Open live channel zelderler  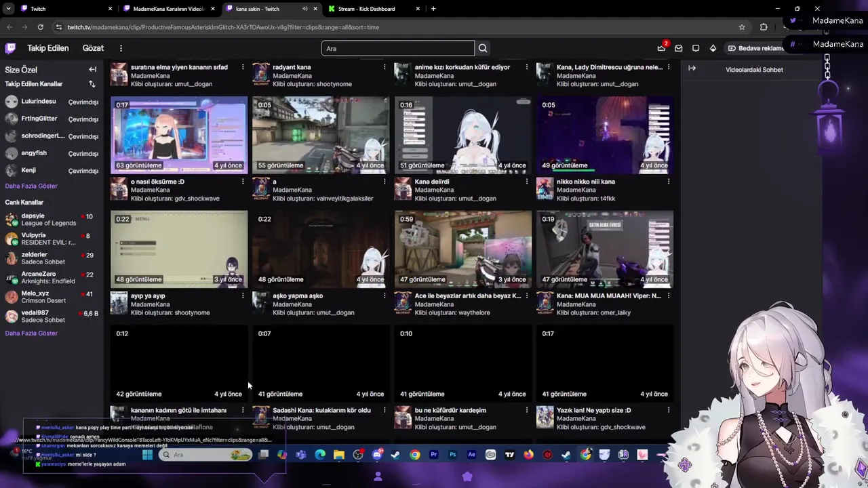coord(51,258)
